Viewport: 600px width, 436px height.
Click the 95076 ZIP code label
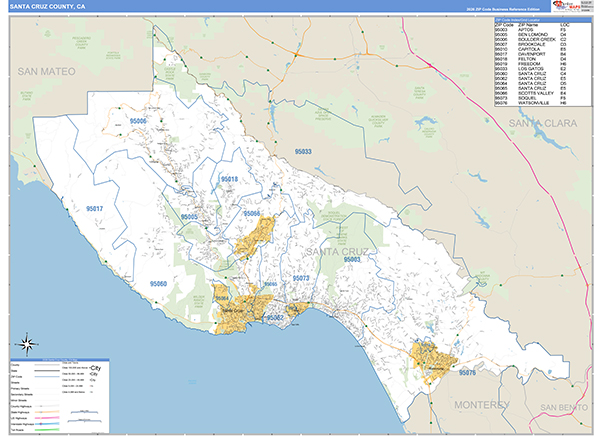coord(470,372)
